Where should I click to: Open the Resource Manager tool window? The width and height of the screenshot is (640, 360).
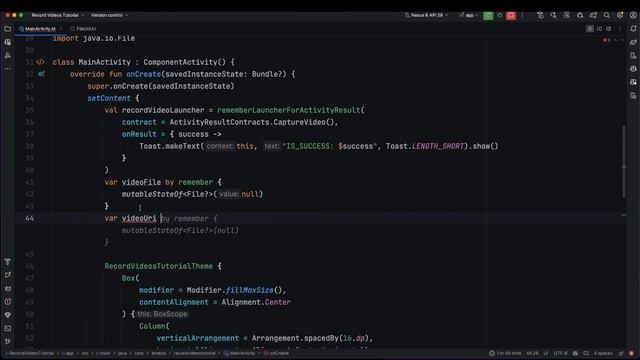[7, 42]
